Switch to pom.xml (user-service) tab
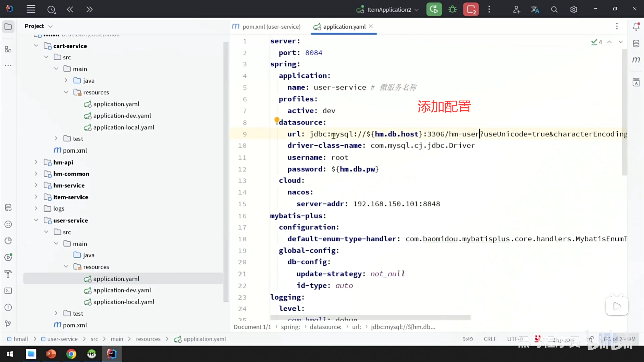 tap(266, 27)
